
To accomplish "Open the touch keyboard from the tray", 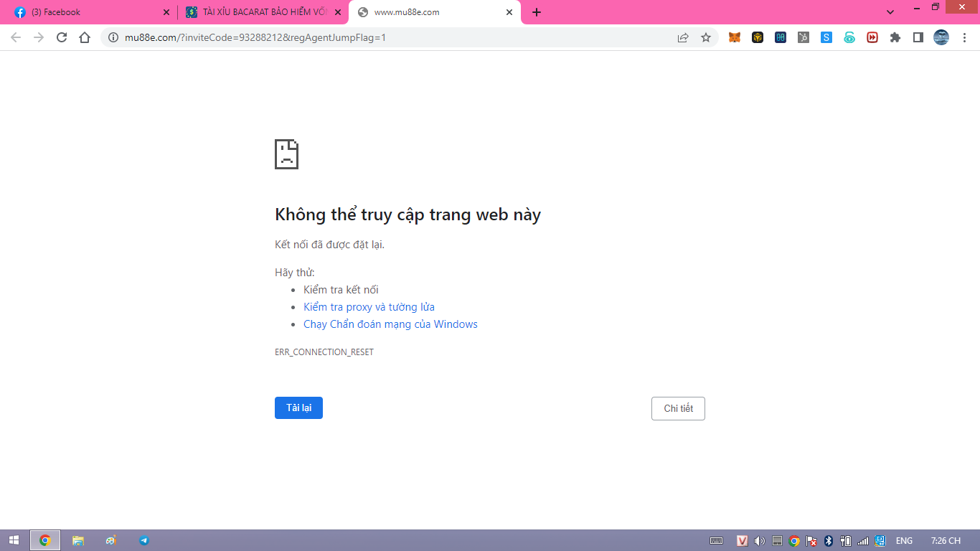I will [716, 541].
